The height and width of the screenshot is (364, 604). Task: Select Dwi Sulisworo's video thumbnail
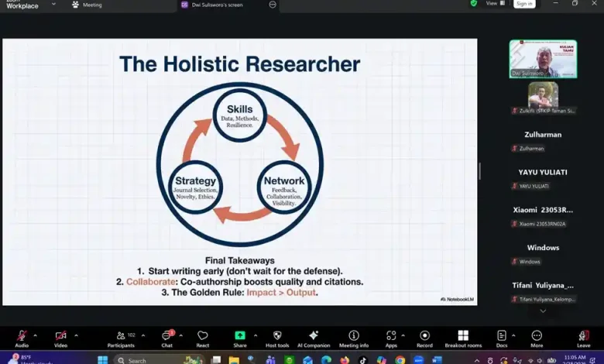click(x=543, y=59)
